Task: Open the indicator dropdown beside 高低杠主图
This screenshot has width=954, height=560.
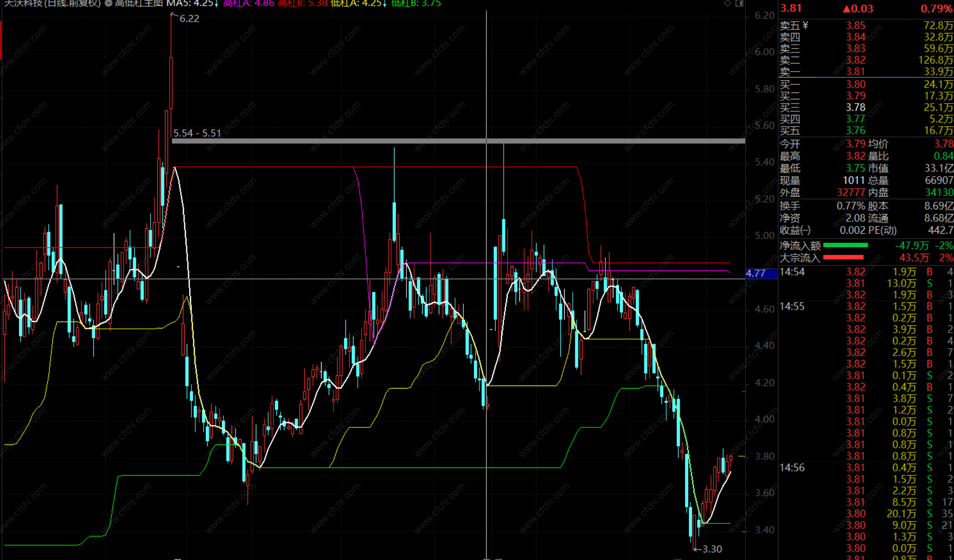Action: click(x=108, y=3)
